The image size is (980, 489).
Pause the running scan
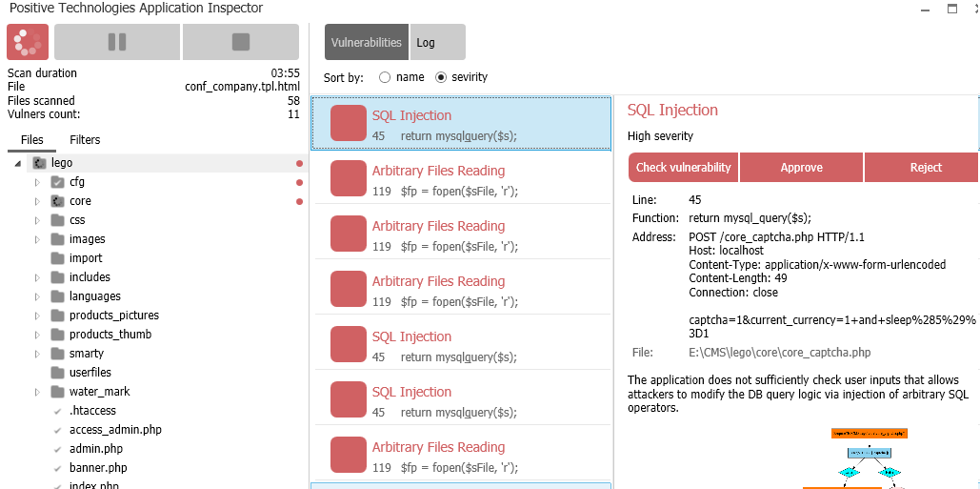point(117,42)
